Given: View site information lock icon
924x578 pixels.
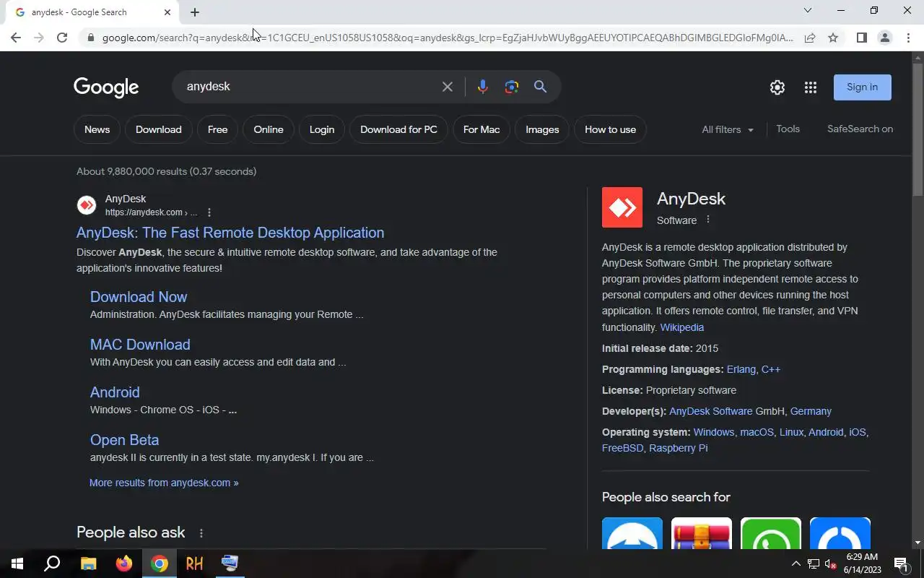Looking at the screenshot, I should click(90, 38).
